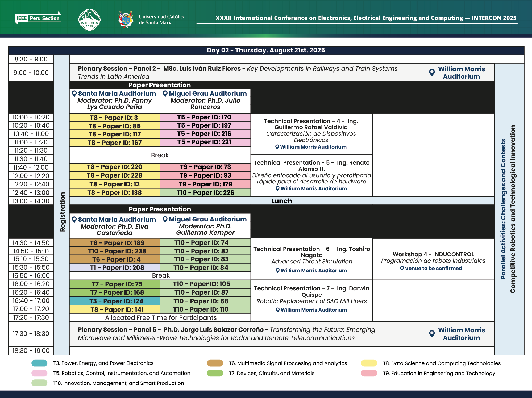This screenshot has height=398, width=532.
Task: Select T1 – Paper ID: 208 cell
Action: point(115,267)
